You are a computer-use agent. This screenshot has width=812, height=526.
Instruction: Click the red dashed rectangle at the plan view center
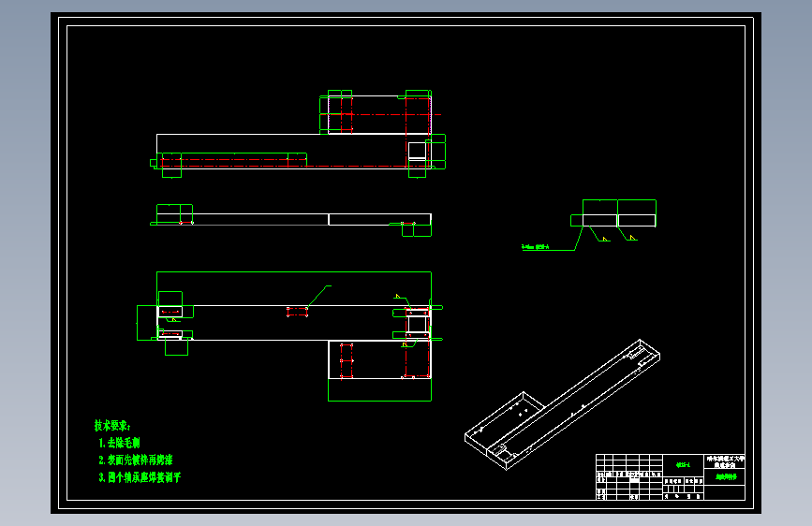coord(297,312)
